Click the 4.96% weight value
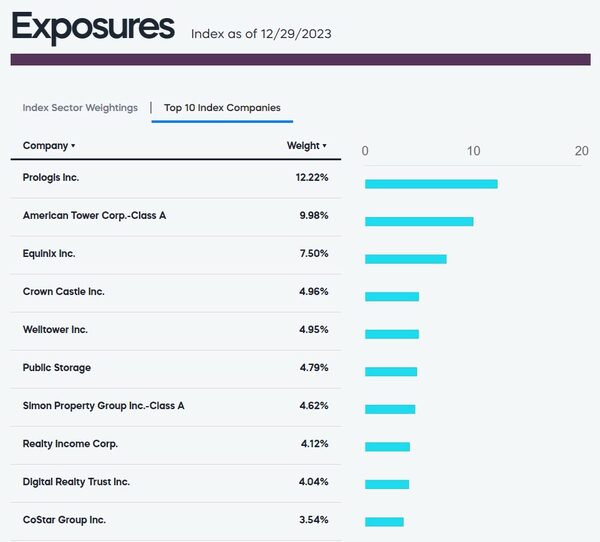This screenshot has width=600, height=542. point(314,291)
